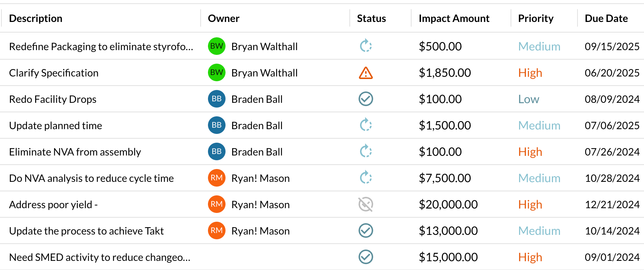This screenshot has height=270, width=644.
Task: Click warning triangle status icon for Clarify Specification
Action: click(x=365, y=73)
